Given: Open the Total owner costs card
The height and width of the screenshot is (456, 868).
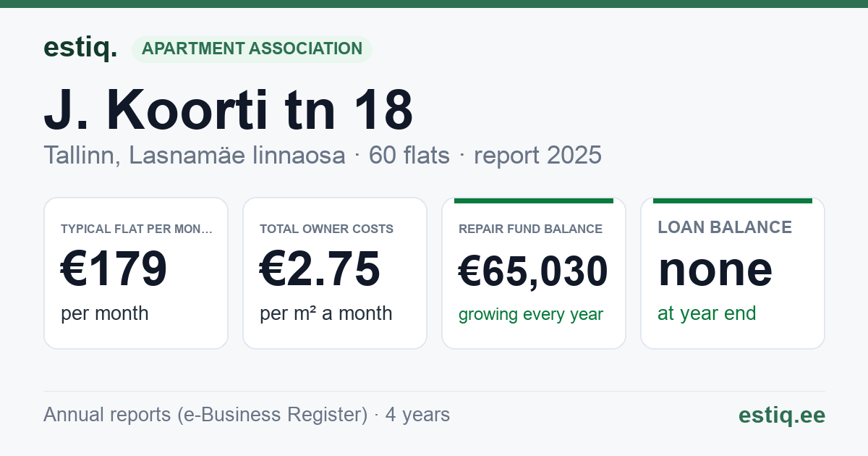Looking at the screenshot, I should pyautogui.click(x=335, y=273).
